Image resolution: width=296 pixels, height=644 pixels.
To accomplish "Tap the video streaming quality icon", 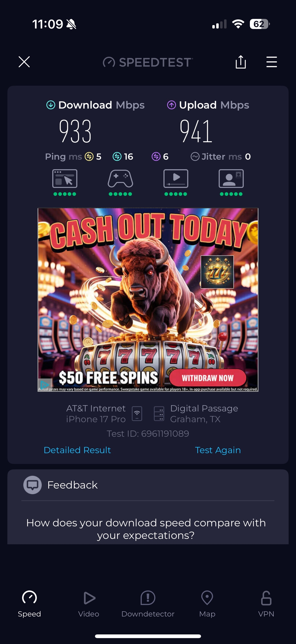I will pyautogui.click(x=176, y=179).
